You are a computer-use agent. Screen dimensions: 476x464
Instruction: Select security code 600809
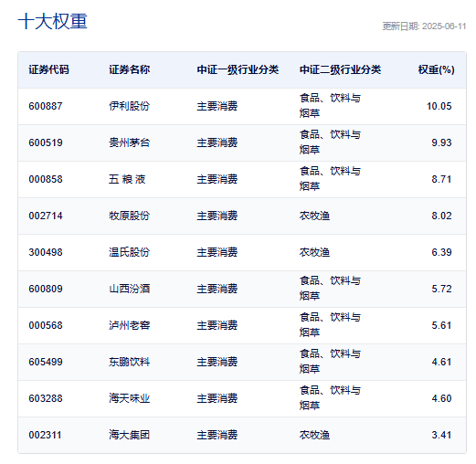(x=46, y=289)
